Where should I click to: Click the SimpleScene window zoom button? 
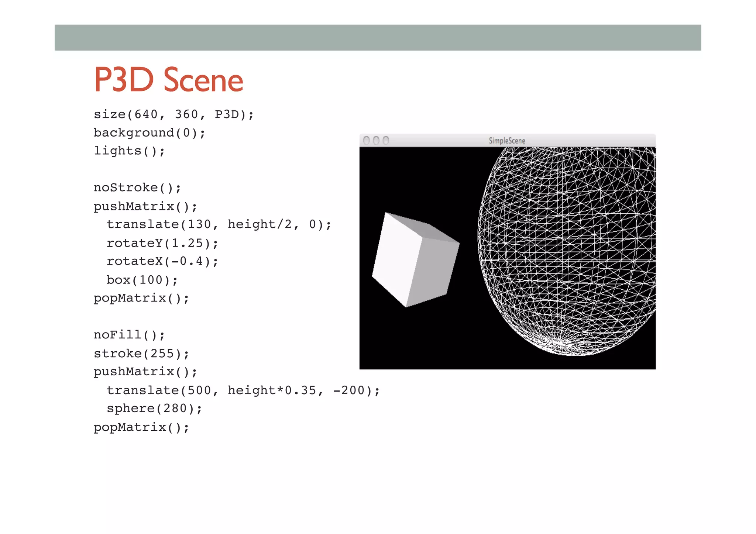[386, 141]
